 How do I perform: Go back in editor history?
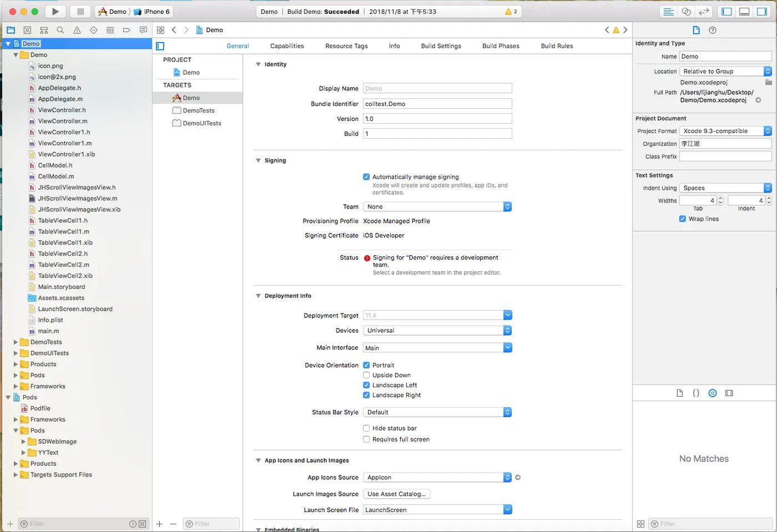pyautogui.click(x=174, y=30)
